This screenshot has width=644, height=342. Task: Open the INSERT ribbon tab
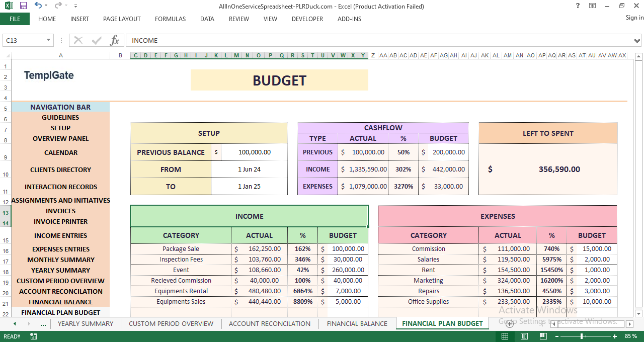click(x=79, y=19)
